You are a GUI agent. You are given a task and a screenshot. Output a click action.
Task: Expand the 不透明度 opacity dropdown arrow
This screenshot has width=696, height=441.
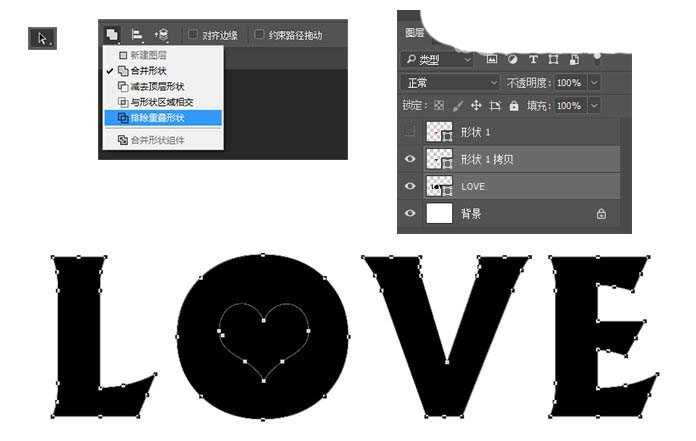(x=594, y=82)
